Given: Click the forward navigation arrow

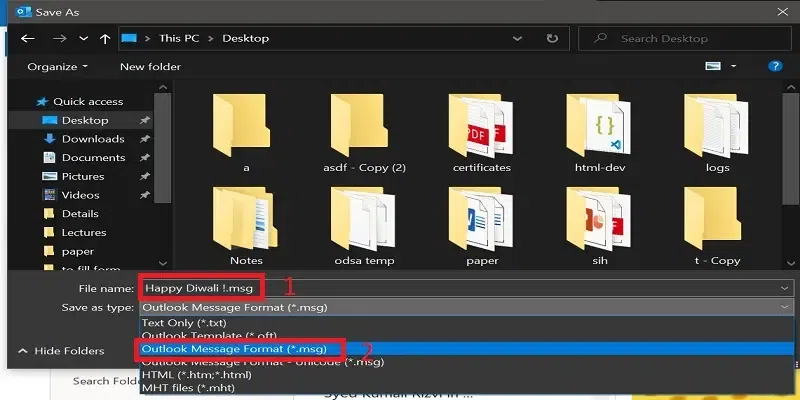Looking at the screenshot, I should 60,39.
